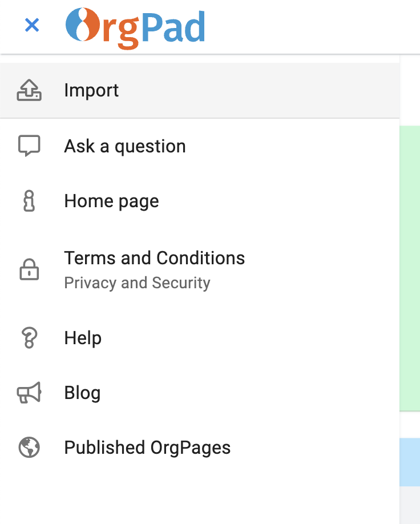
Task: Open the Import menu entry
Action: [x=91, y=90]
